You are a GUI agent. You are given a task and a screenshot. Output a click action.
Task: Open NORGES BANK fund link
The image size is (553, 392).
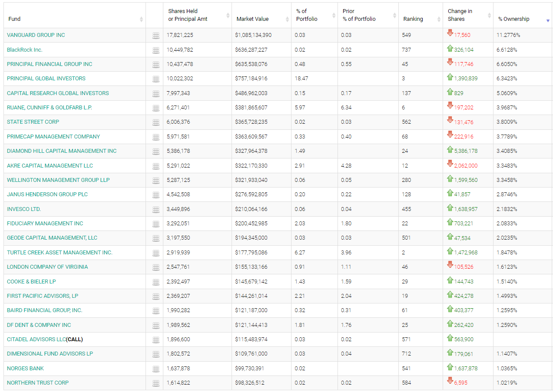pyautogui.click(x=25, y=369)
